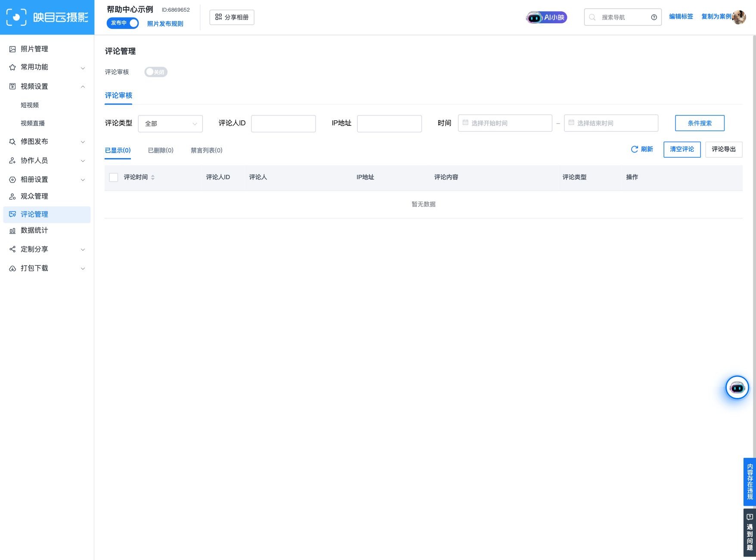756x560 pixels.
Task: Toggle the 评论审核 switch on
Action: pyautogui.click(x=156, y=72)
